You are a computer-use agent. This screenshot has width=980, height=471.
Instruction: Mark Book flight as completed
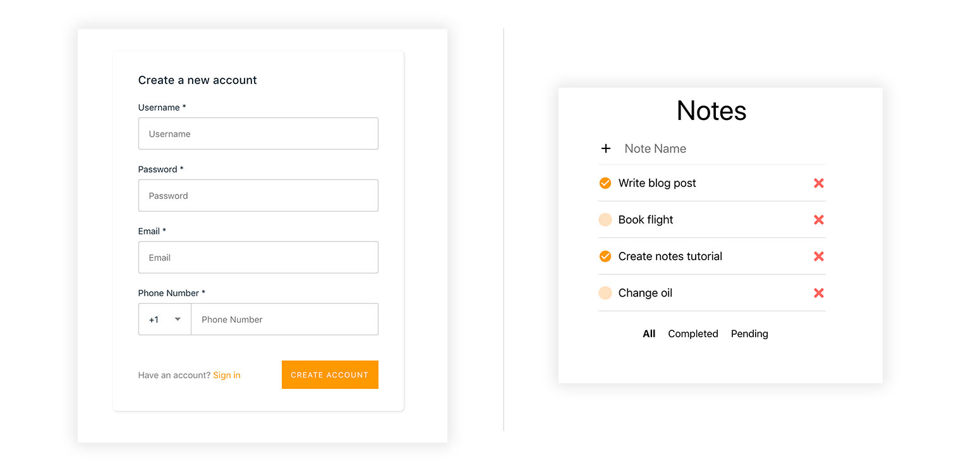pos(605,220)
